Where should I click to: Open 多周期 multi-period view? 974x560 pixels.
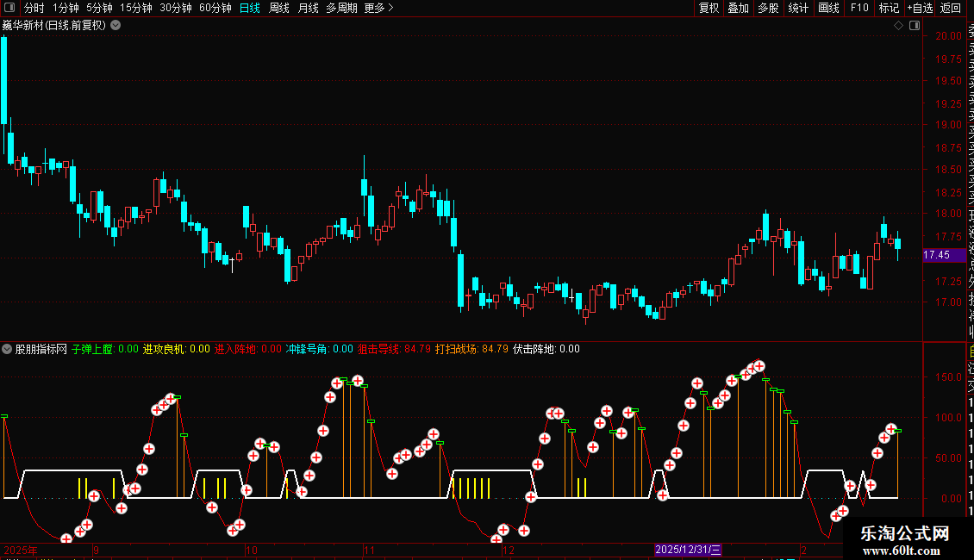coord(341,8)
